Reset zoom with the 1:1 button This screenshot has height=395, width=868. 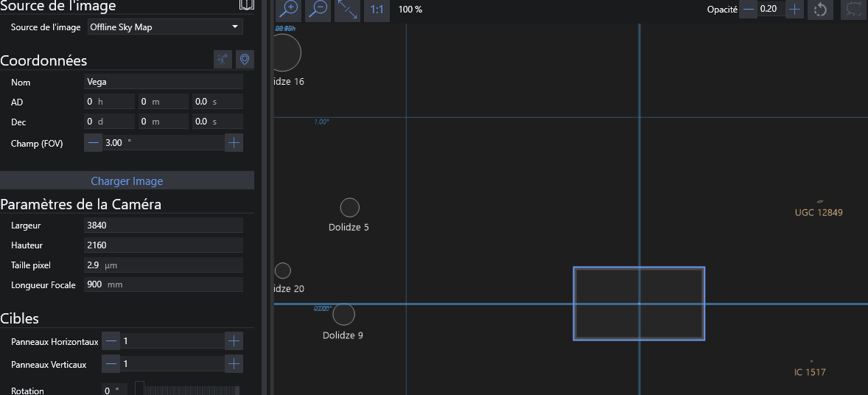[377, 10]
